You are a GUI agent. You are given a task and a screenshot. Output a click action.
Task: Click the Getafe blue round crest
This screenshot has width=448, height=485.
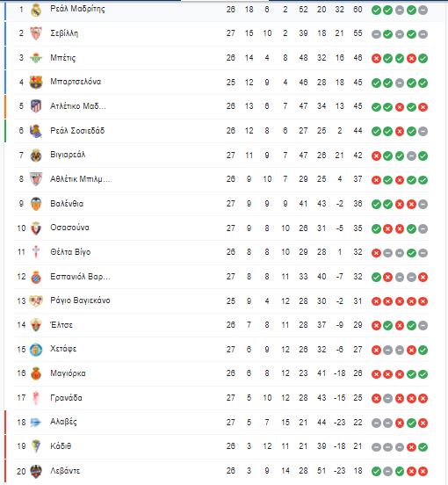(x=36, y=350)
